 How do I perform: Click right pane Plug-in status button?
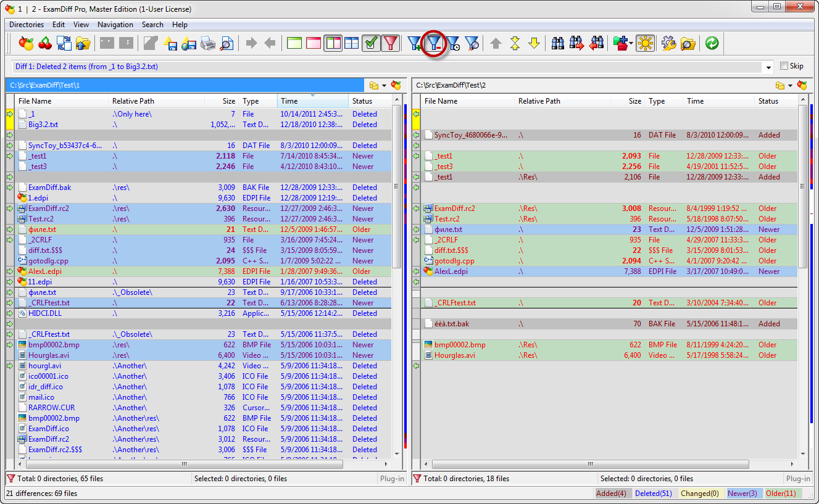[x=798, y=479]
